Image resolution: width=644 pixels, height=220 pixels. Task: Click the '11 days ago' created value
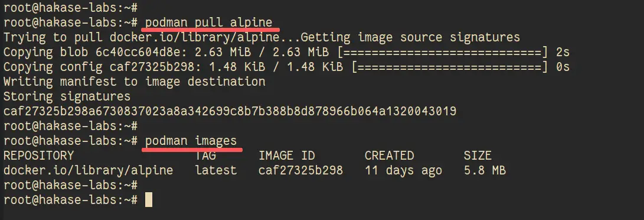(x=403, y=170)
